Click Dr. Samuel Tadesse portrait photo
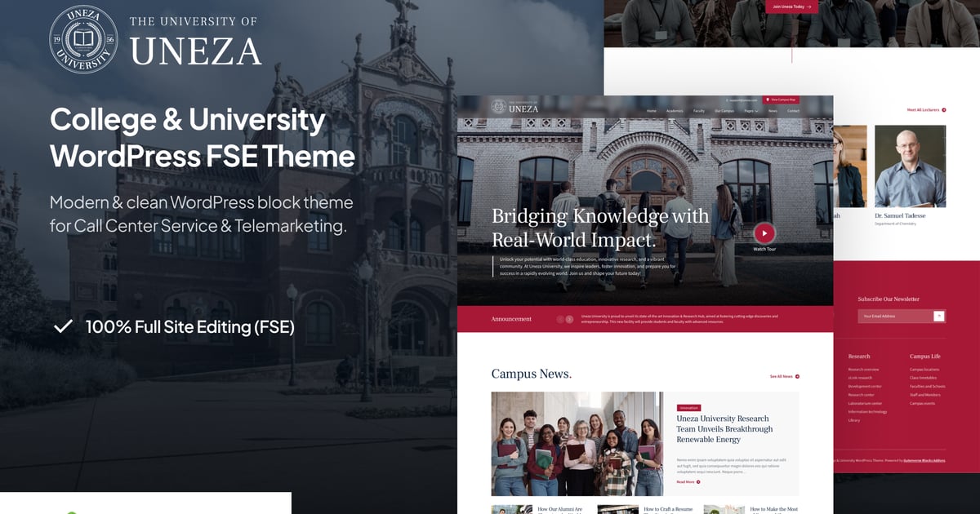Screen dimensions: 980x514 (911, 166)
